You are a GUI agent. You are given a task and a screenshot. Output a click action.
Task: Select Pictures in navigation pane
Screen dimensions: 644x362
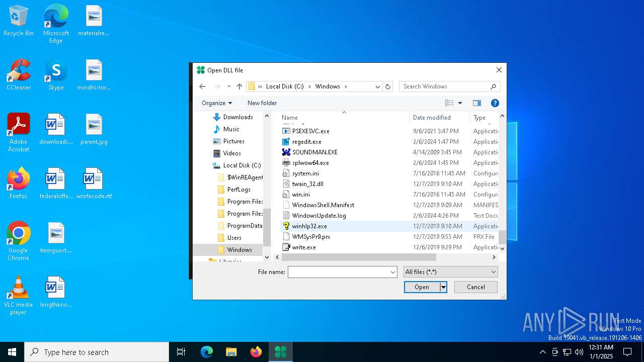point(228,141)
